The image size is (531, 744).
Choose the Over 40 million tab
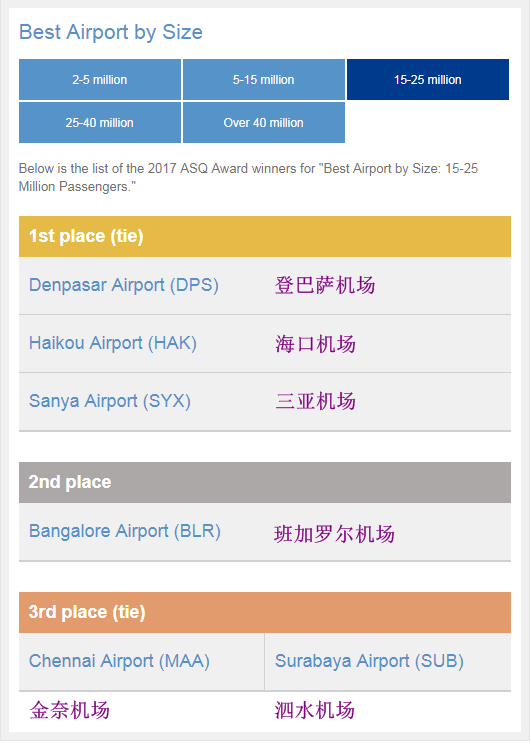tap(264, 122)
